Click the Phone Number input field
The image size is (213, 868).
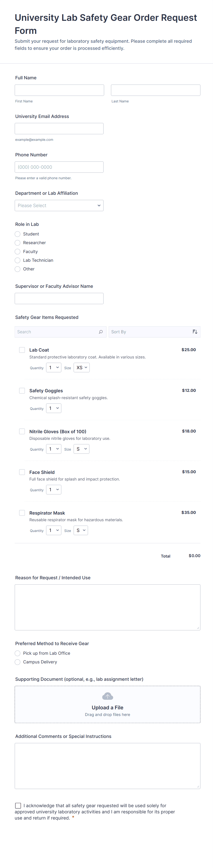[59, 167]
